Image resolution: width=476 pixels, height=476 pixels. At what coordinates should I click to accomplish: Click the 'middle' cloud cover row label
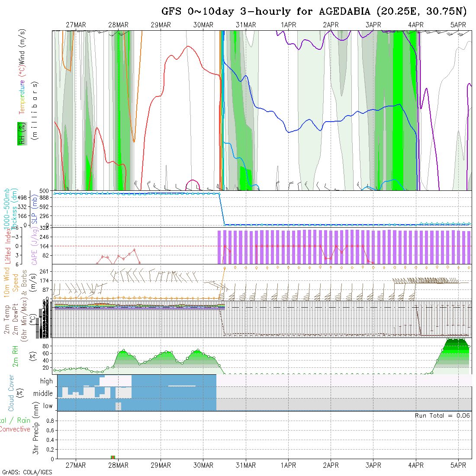(43, 393)
